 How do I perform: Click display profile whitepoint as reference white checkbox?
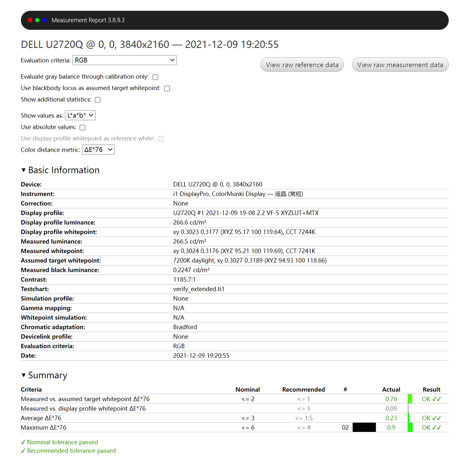(x=161, y=139)
